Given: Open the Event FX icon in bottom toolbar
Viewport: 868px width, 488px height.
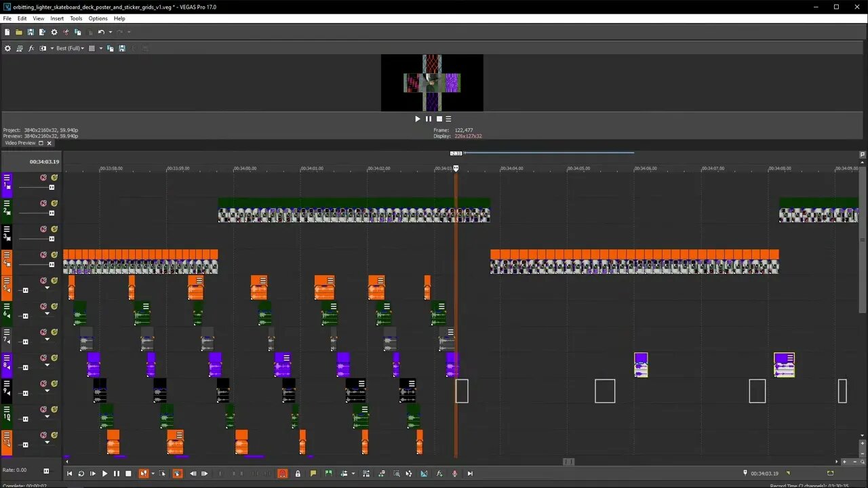Looking at the screenshot, I should (x=439, y=474).
